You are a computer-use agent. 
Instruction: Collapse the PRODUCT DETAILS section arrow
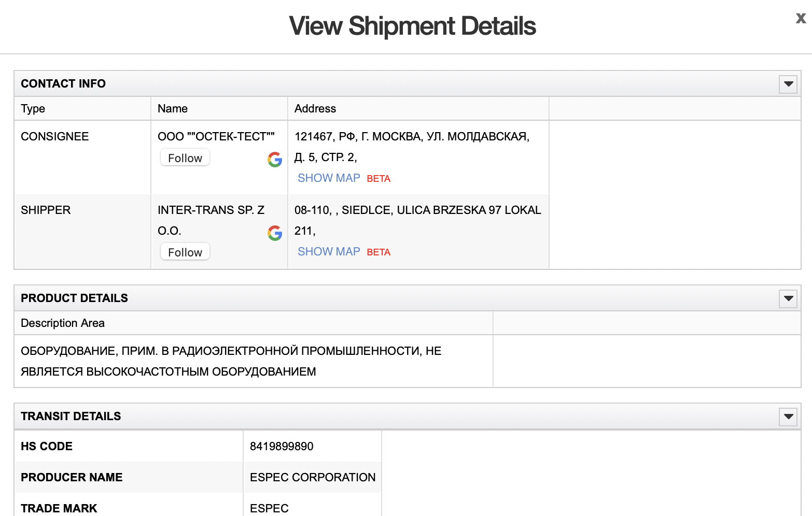[788, 298]
